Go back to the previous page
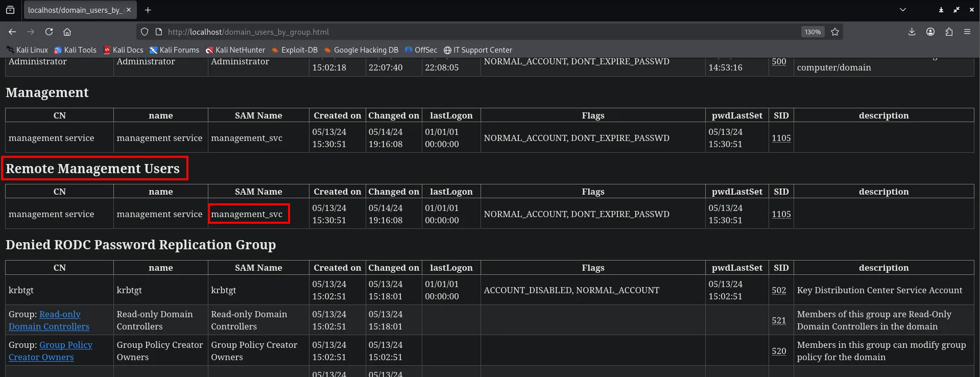The width and height of the screenshot is (980, 377). pyautogui.click(x=12, y=32)
